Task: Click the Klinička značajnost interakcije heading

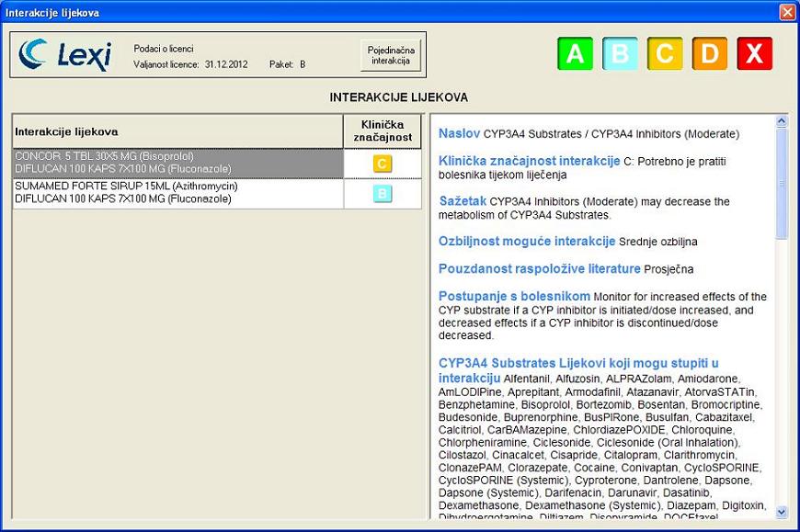Action: 529,161
